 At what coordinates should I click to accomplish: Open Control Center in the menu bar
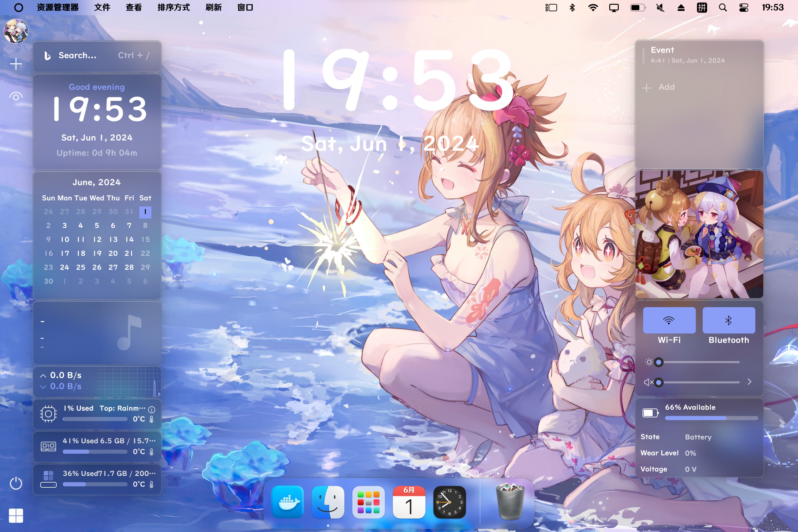pos(744,8)
